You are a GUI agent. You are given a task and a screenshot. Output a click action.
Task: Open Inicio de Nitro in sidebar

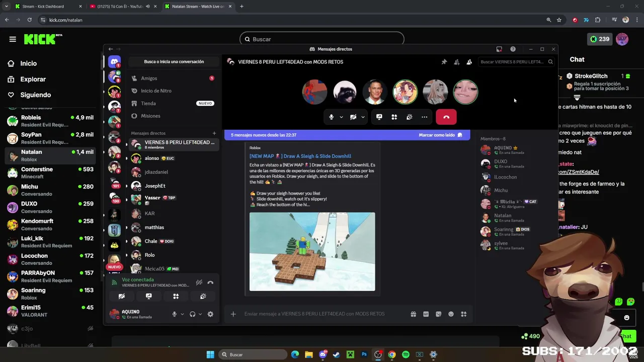tap(173, 91)
